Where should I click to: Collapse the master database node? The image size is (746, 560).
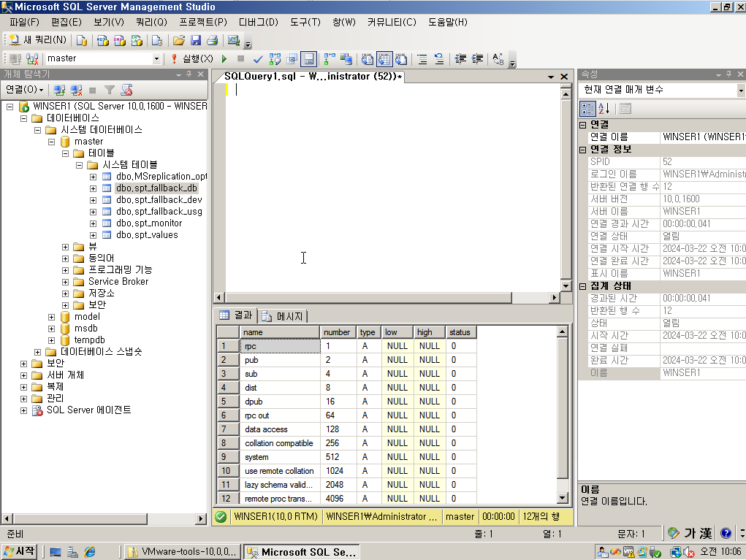click(51, 142)
